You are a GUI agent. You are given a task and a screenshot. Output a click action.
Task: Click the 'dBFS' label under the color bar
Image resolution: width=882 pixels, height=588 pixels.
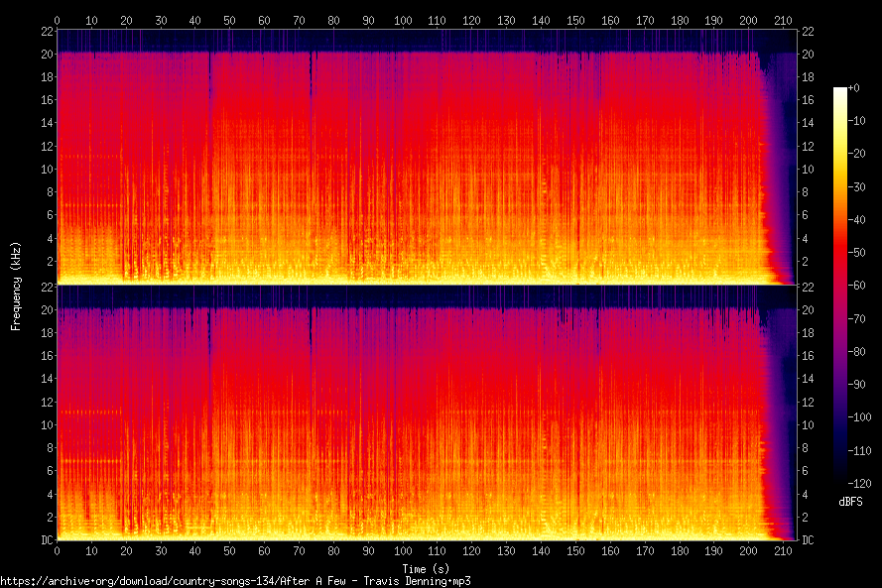pos(850,503)
